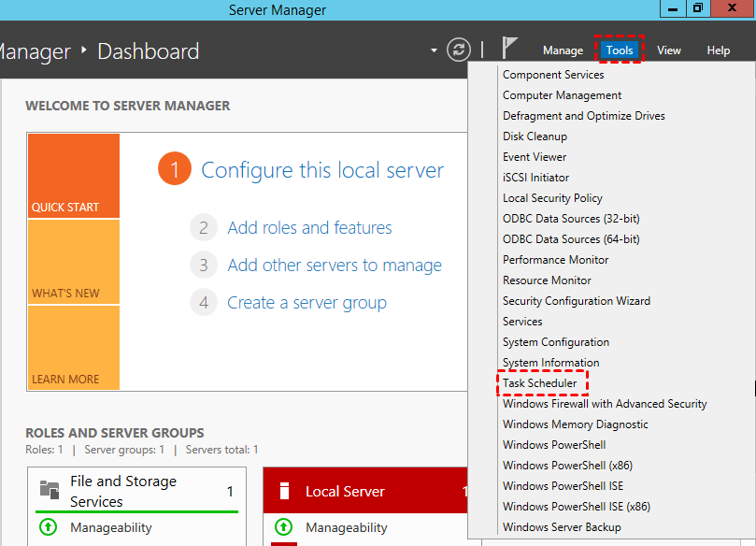Click the Manageability status icon under Local Server
Viewport: 756px width, 546px height.
(284, 527)
